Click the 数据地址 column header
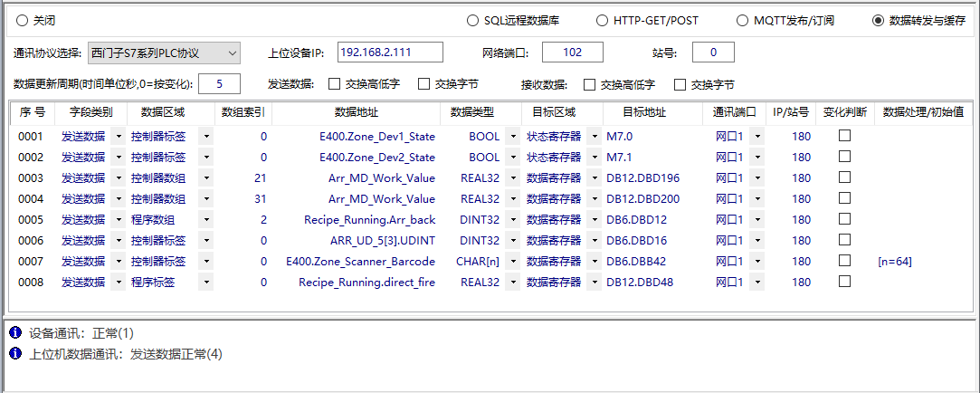This screenshot has width=980, height=393. click(x=356, y=112)
